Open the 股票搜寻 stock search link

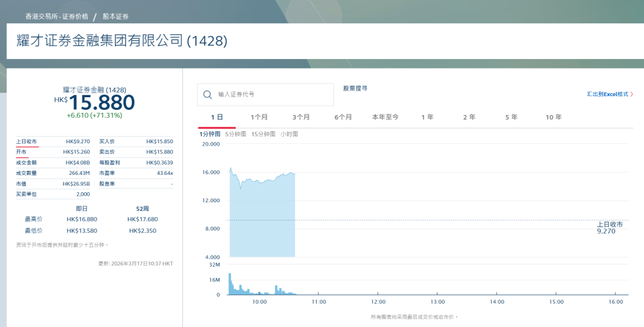pyautogui.click(x=355, y=88)
